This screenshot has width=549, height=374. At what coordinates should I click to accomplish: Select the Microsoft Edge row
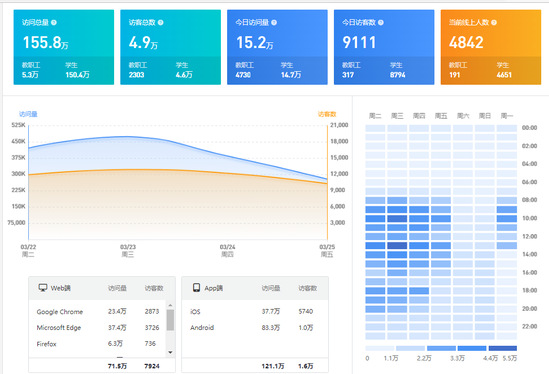pyautogui.click(x=98, y=327)
